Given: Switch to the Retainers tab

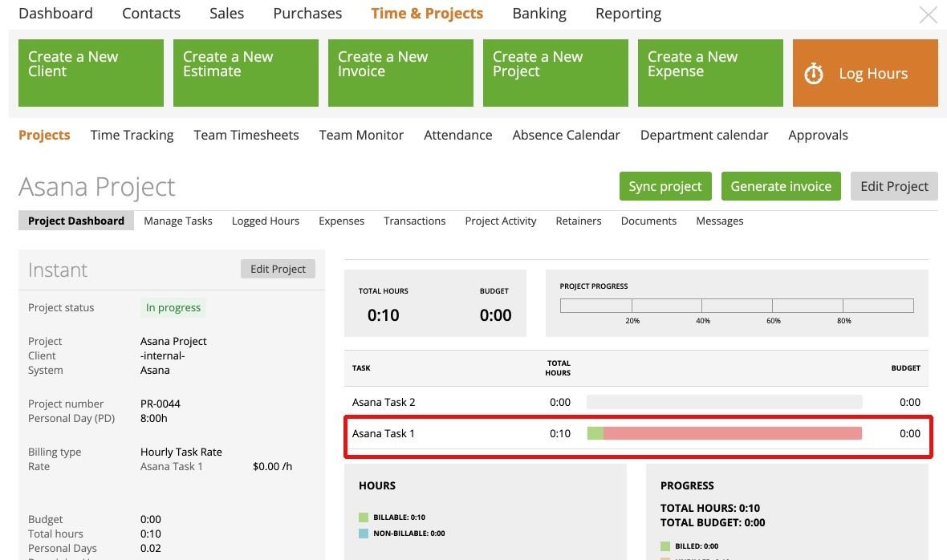Looking at the screenshot, I should [579, 221].
